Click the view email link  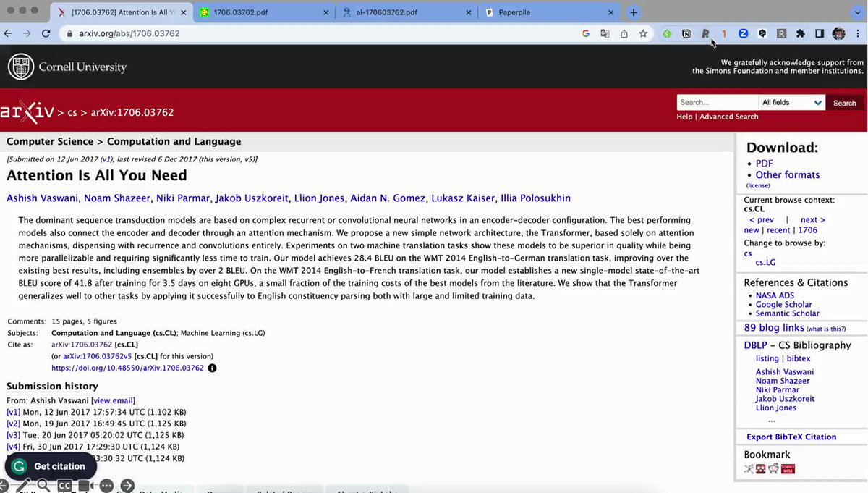click(x=113, y=400)
